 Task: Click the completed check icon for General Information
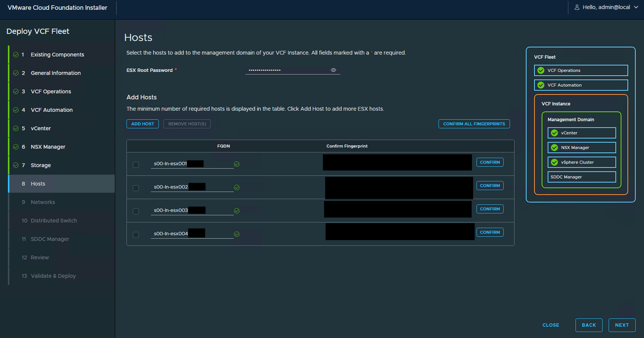(16, 73)
